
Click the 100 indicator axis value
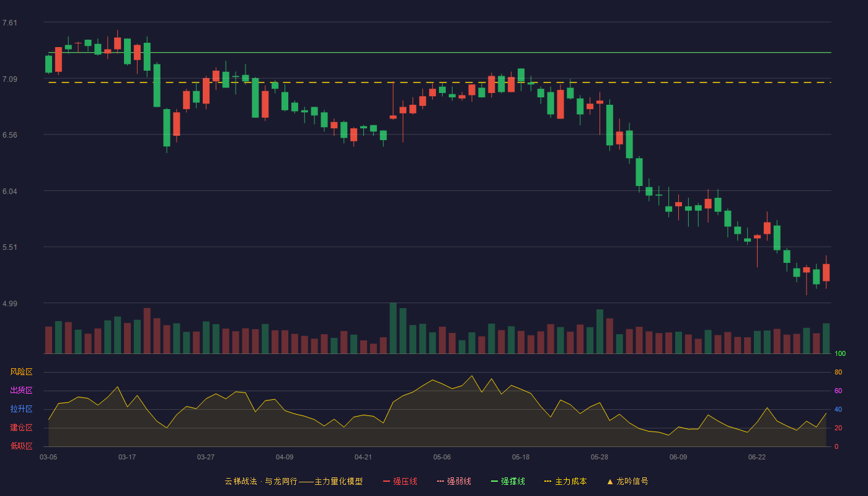[840, 354]
